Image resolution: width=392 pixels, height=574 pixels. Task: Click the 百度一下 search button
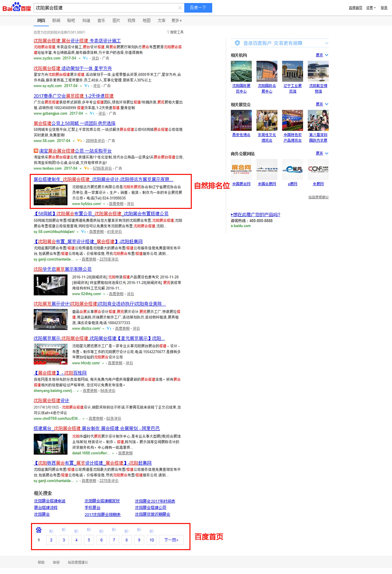point(198,8)
